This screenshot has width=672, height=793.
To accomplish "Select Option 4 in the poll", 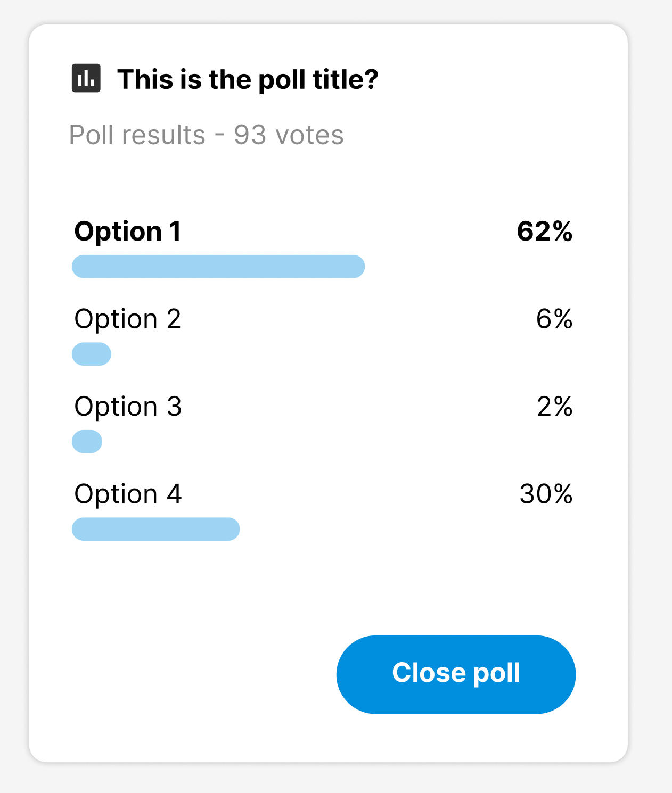I will (x=128, y=494).
